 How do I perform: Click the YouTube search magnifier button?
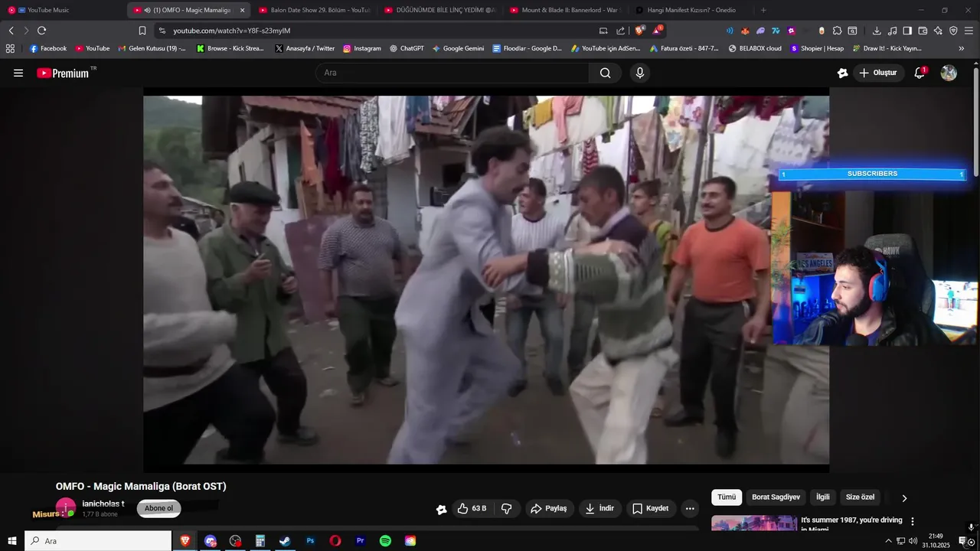pos(605,73)
